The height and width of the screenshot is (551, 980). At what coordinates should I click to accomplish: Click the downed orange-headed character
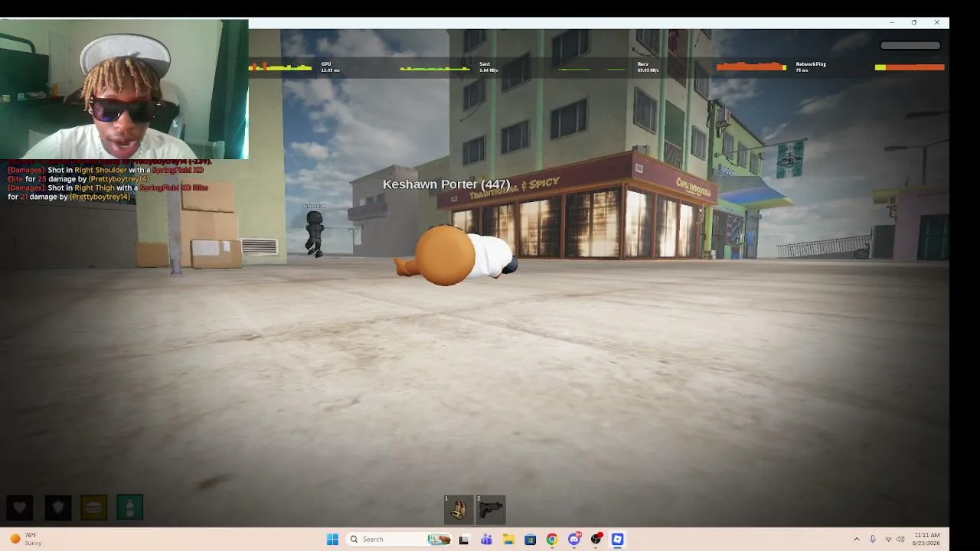click(x=456, y=256)
